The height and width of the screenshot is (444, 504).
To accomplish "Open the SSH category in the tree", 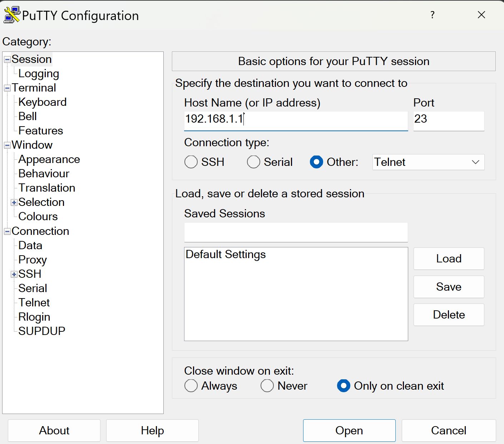I will pyautogui.click(x=30, y=274).
